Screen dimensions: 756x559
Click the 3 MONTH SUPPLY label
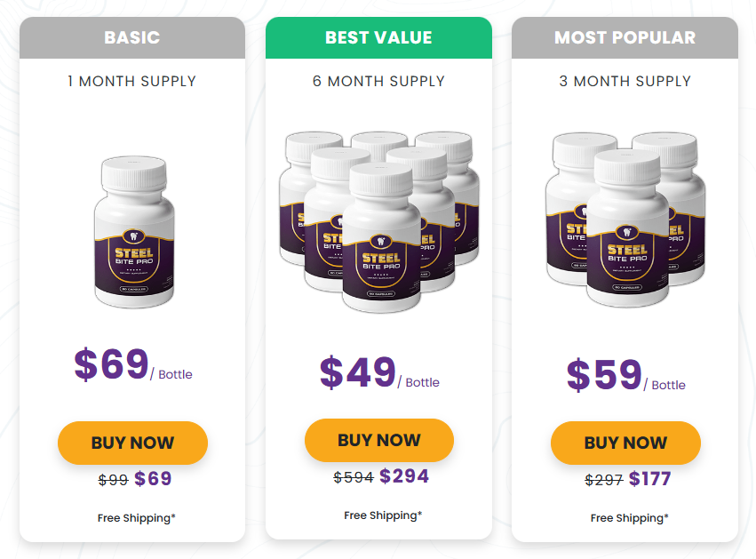pos(625,81)
